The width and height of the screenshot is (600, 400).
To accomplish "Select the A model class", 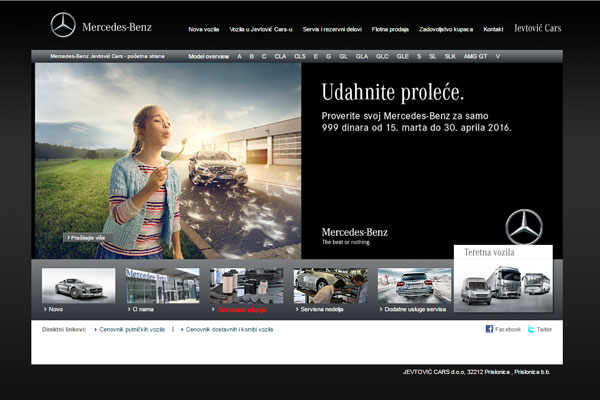I will coord(239,57).
